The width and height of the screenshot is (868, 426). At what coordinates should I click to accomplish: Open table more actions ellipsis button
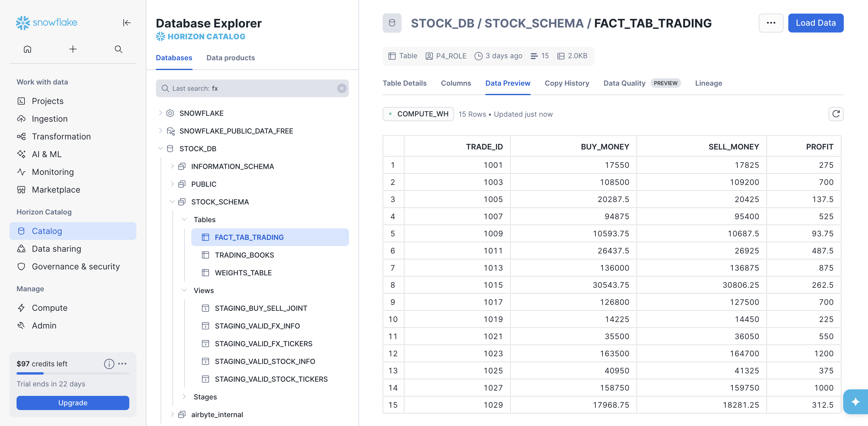(771, 23)
